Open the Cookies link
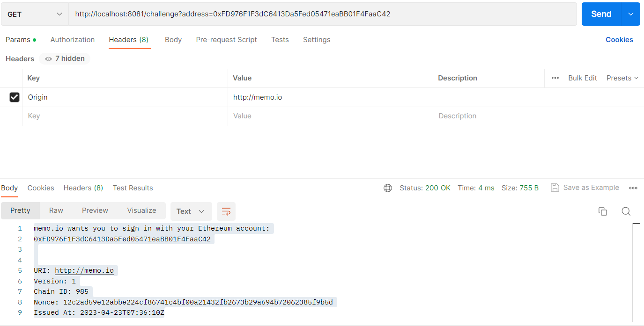 [x=619, y=40]
